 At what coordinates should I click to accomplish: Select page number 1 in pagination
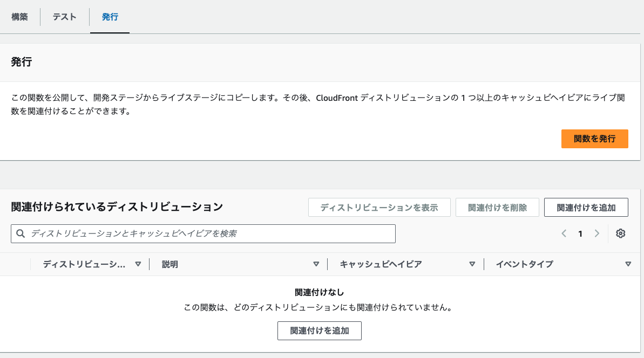point(580,234)
